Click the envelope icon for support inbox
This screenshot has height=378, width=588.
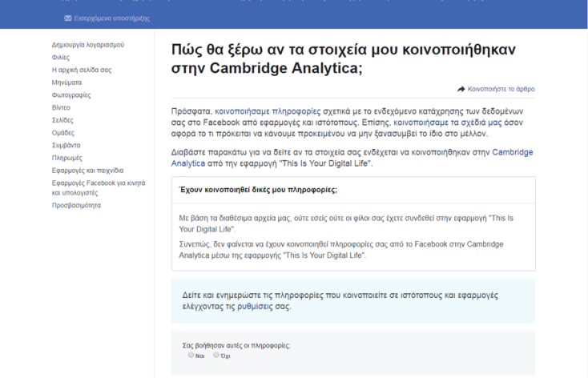(66, 18)
